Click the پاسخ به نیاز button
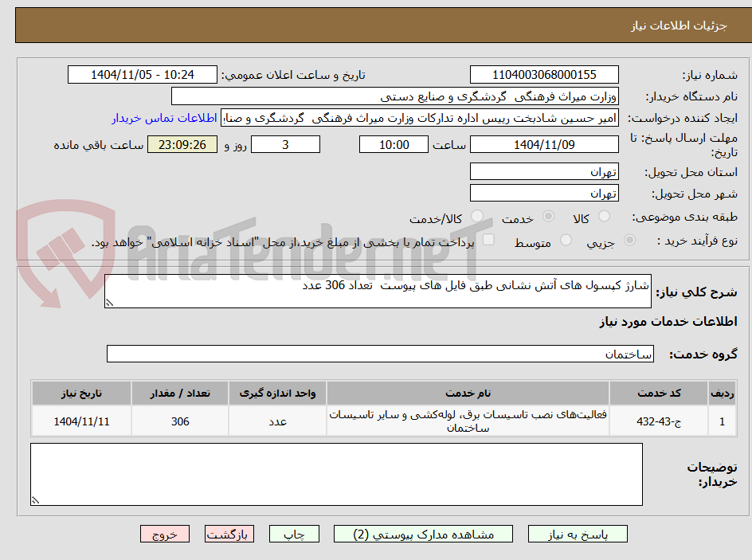752x560 pixels. pyautogui.click(x=578, y=534)
